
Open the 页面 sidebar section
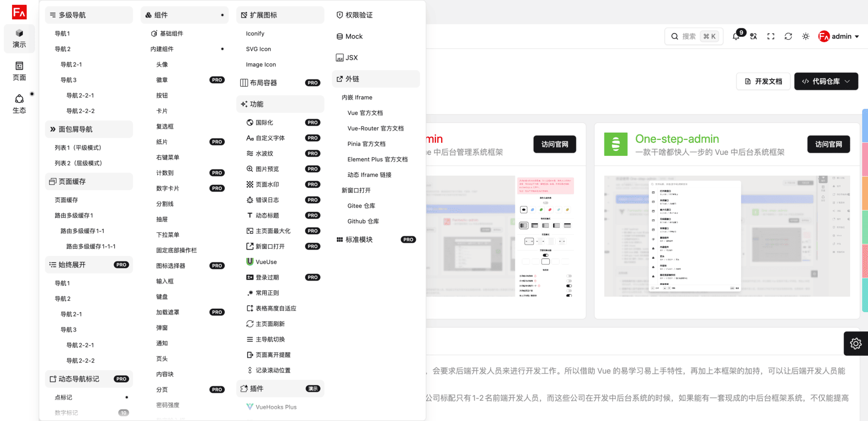point(19,71)
